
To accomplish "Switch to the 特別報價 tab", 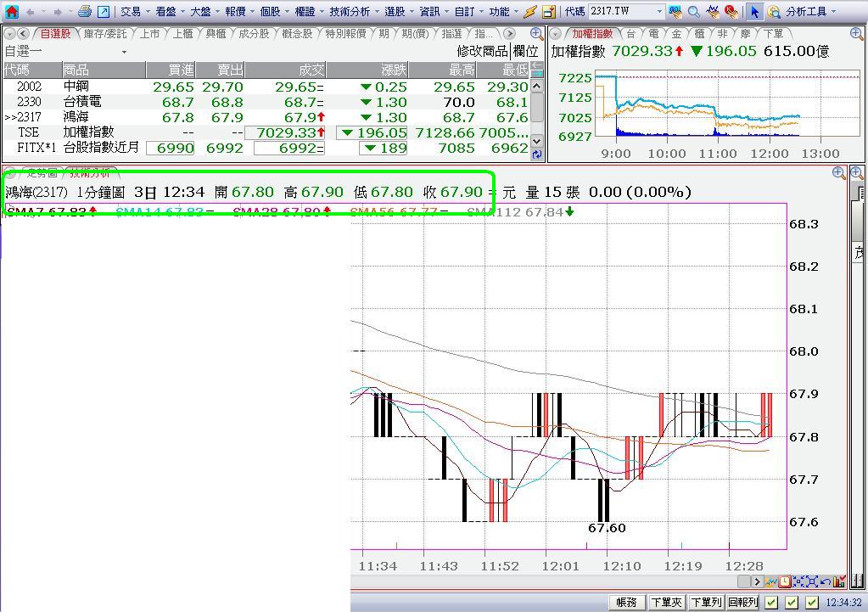I will pos(345,34).
